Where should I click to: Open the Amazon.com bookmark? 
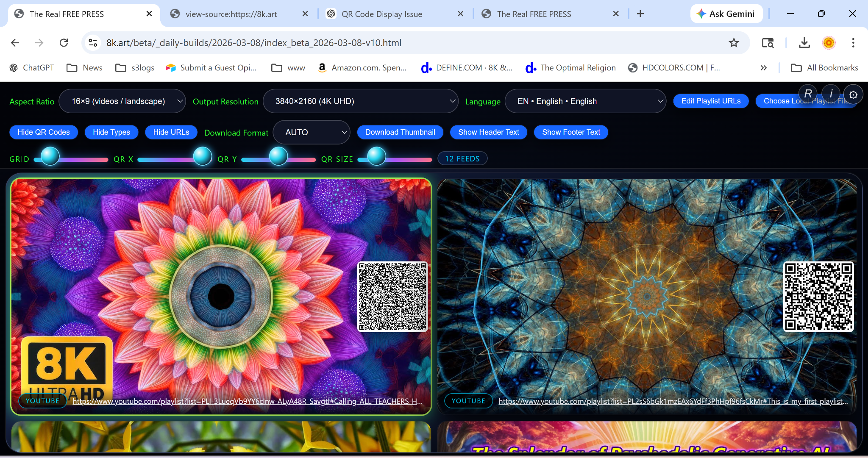(x=362, y=68)
